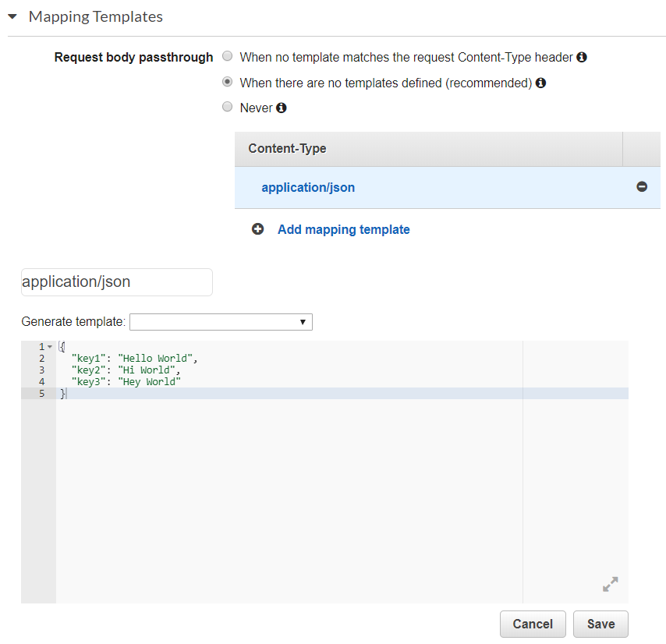666x644 pixels.
Task: Click the collapse arrow beside Mapping Templates
Action: [12, 16]
